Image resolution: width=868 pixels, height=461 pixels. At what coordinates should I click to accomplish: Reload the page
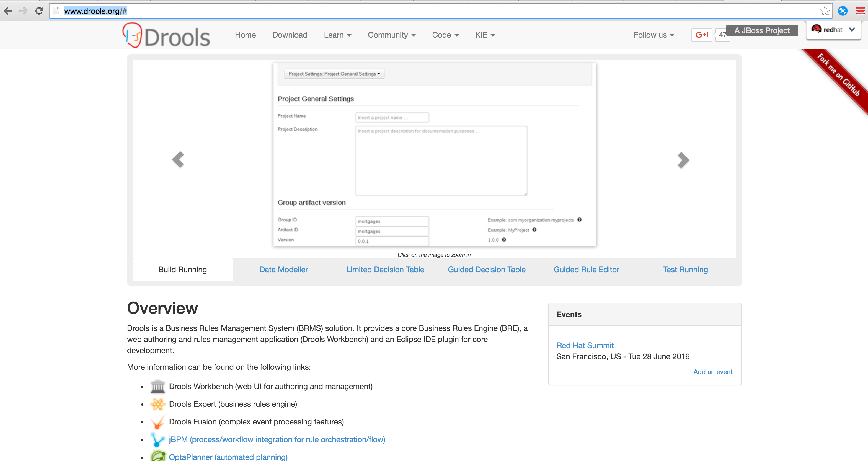pyautogui.click(x=39, y=11)
